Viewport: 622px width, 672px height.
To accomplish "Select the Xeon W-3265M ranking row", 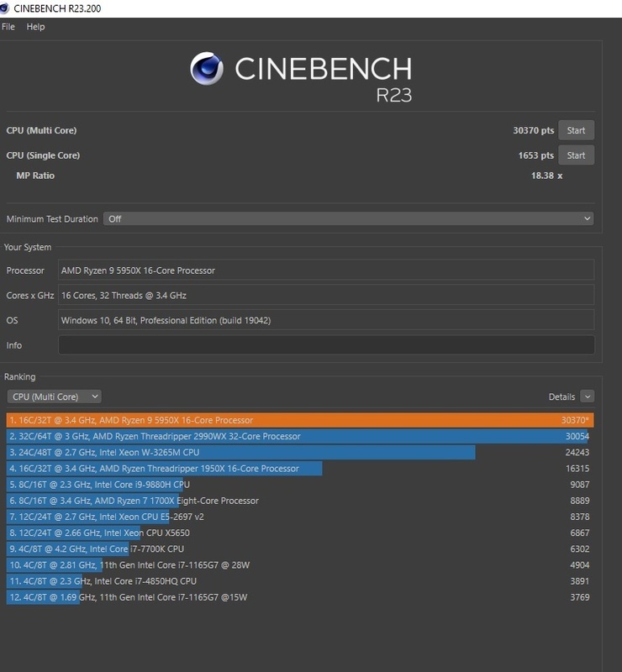I will (x=299, y=452).
